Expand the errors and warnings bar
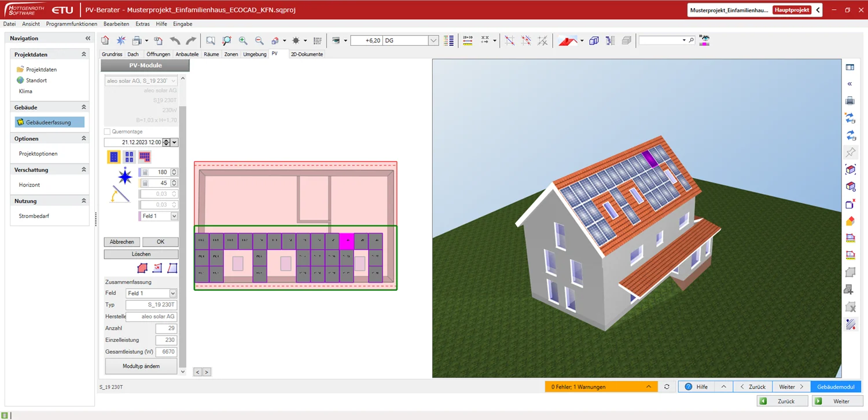The image size is (868, 420). pyautogui.click(x=648, y=387)
